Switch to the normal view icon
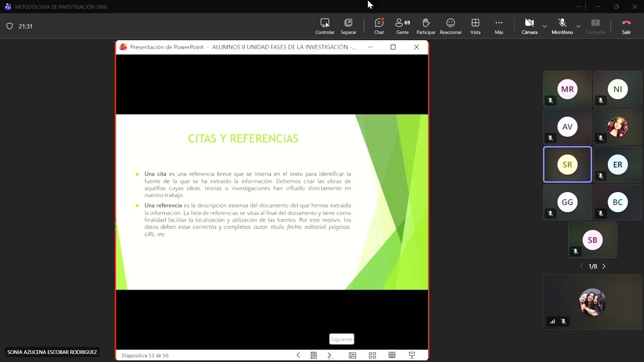This screenshot has height=362, width=644. [352, 355]
